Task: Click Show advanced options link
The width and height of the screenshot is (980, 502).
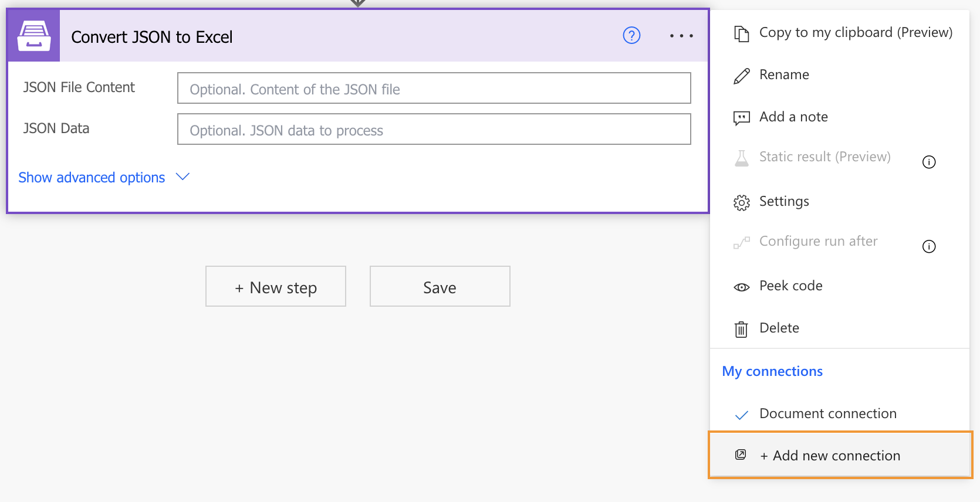Action: click(x=92, y=177)
